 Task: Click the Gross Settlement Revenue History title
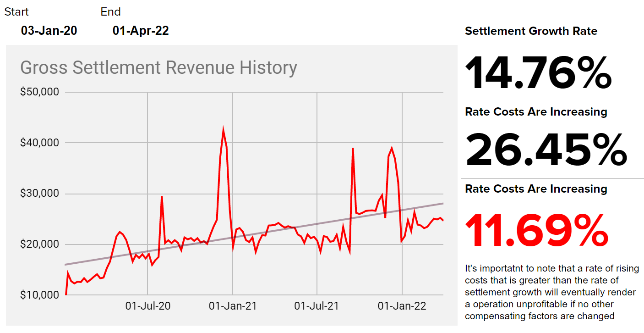158,67
